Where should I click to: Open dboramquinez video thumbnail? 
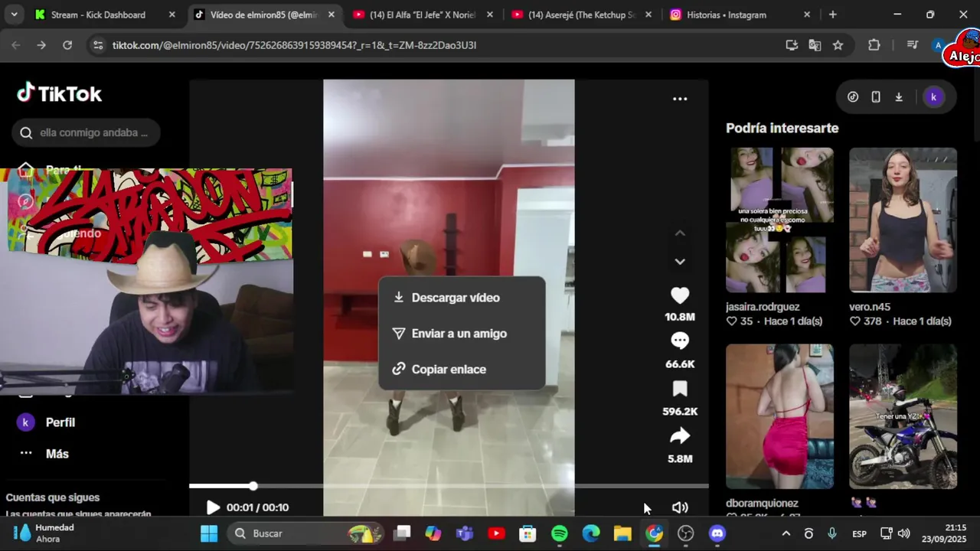click(x=779, y=416)
